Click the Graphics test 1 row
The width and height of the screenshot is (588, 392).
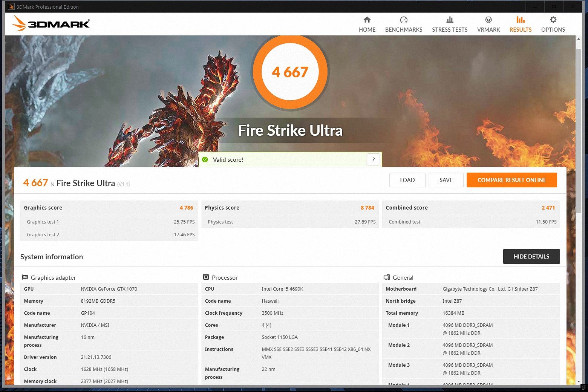tap(109, 222)
